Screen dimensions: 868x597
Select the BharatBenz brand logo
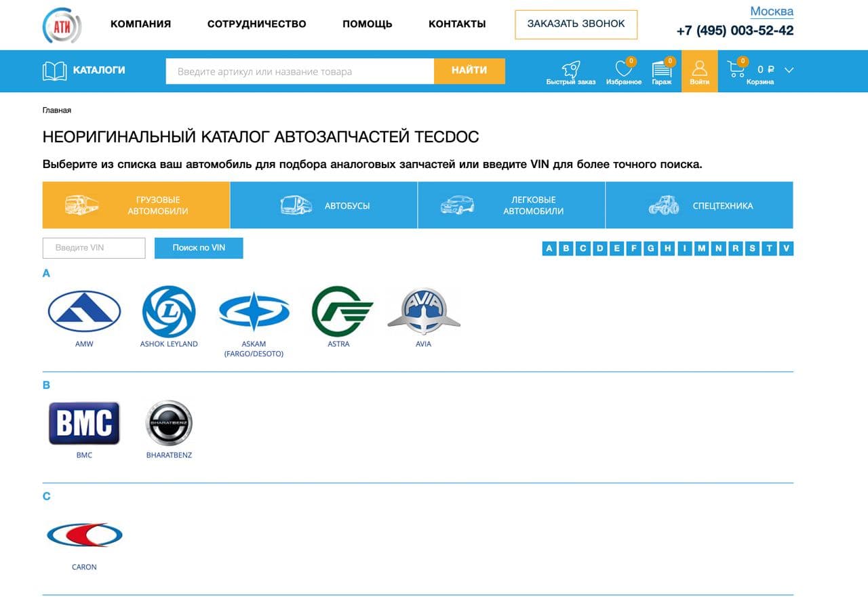169,424
